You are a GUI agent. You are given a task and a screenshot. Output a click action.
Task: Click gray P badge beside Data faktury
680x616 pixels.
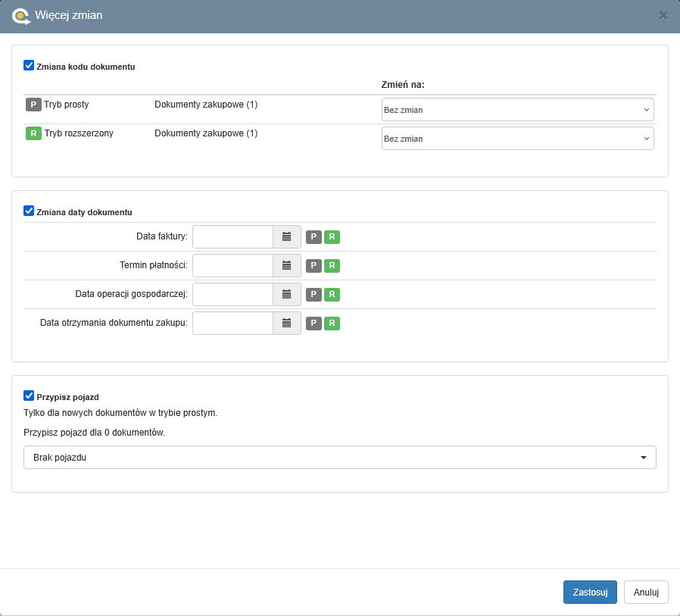[313, 237]
